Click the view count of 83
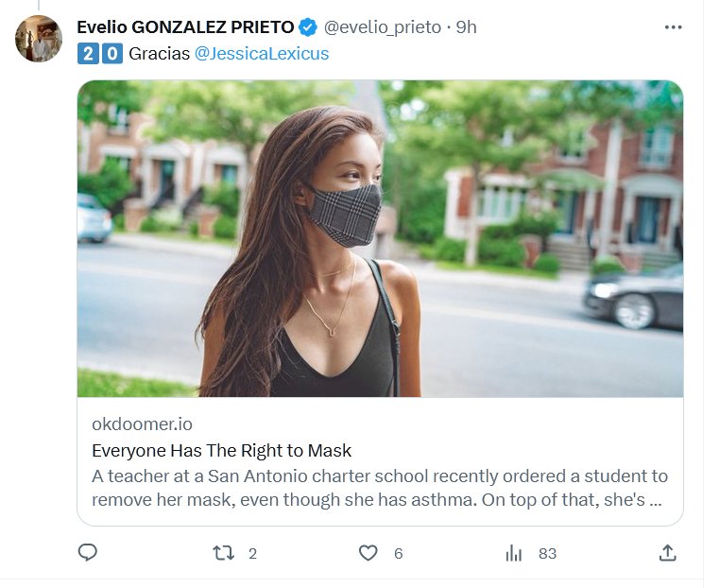This screenshot has height=588, width=720. [547, 554]
